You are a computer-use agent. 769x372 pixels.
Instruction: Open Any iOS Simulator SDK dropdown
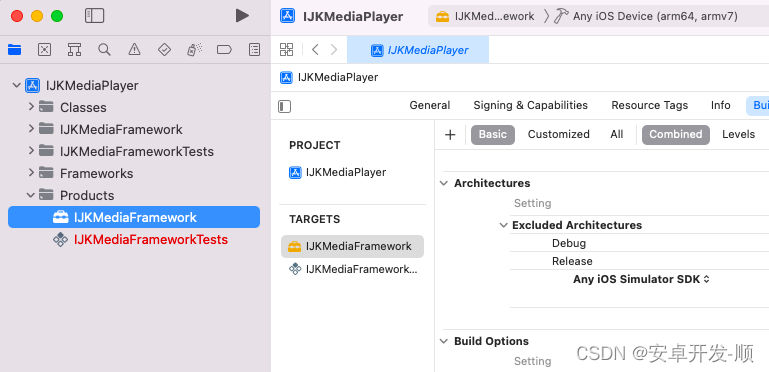(x=642, y=279)
